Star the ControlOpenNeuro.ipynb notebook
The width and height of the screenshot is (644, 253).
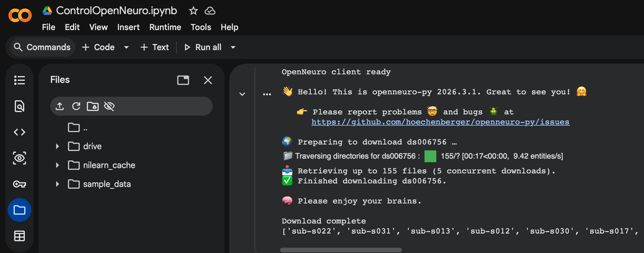point(193,11)
